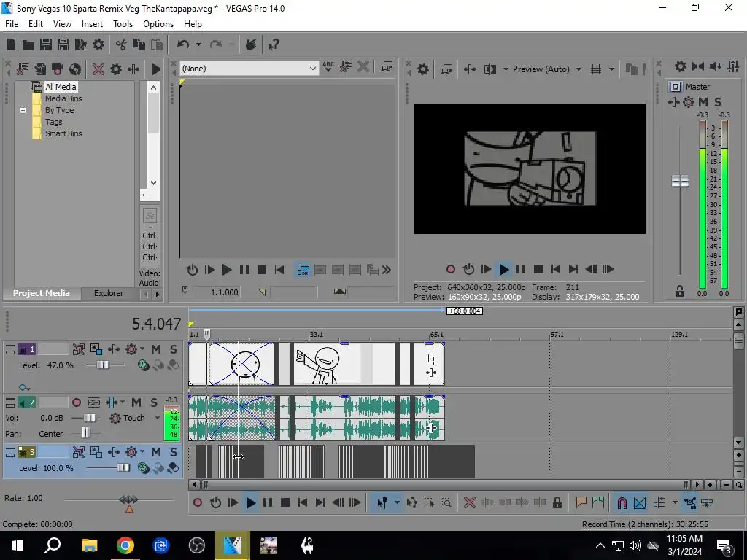Open Auto Ripple dropdown arrow
The height and width of the screenshot is (560, 747).
tap(675, 503)
